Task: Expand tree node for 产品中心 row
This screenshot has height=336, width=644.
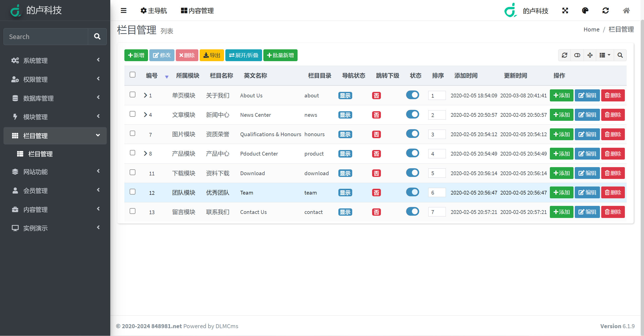Action: pyautogui.click(x=145, y=153)
